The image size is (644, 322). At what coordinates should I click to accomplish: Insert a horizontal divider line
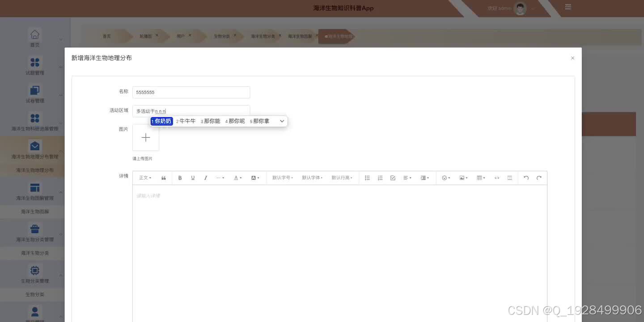(x=509, y=178)
